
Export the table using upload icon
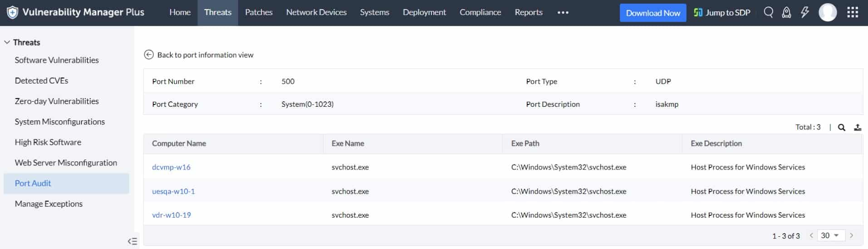coord(858,127)
